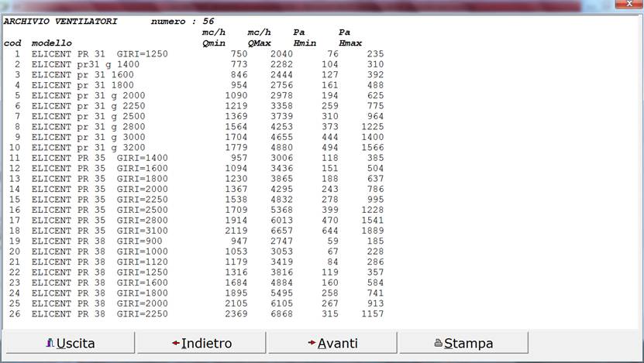Advance with the Avanti button
Screen dimensions: 644x363
point(332,343)
